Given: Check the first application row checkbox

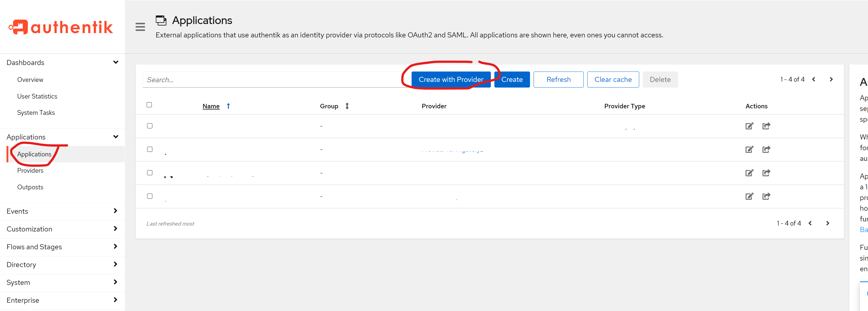Looking at the screenshot, I should pos(150,126).
